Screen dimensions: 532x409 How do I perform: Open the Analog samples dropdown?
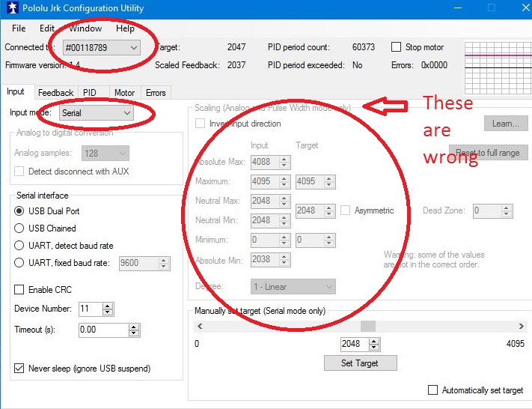pyautogui.click(x=106, y=154)
